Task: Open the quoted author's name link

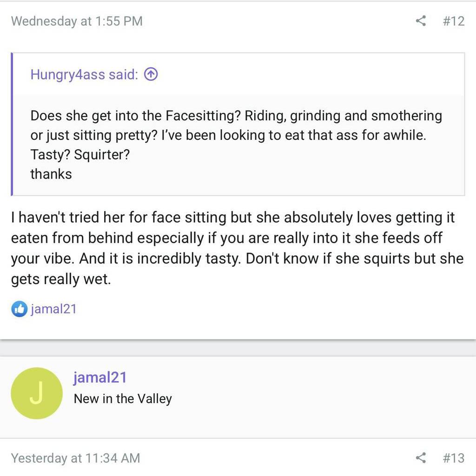Action: (x=67, y=74)
